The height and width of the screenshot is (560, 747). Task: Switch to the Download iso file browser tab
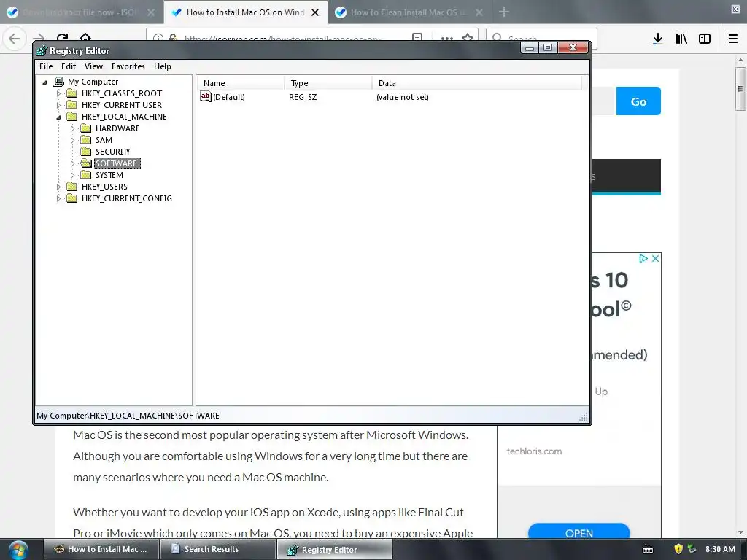80,12
